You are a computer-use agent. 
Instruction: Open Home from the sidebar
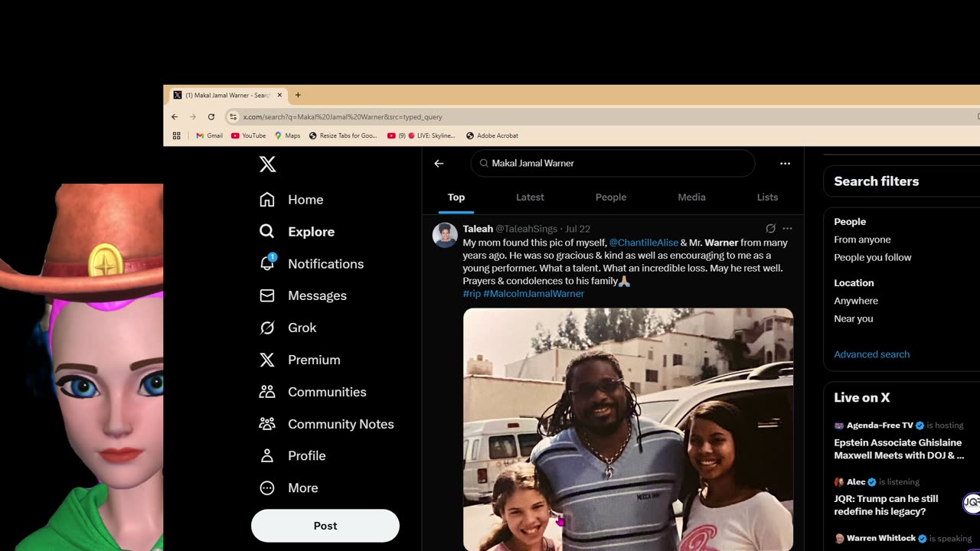[291, 200]
